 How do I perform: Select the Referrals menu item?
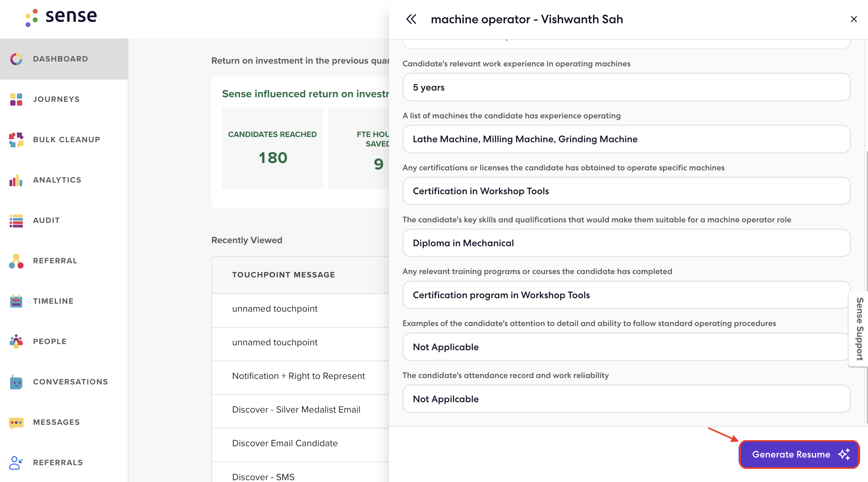click(x=57, y=462)
